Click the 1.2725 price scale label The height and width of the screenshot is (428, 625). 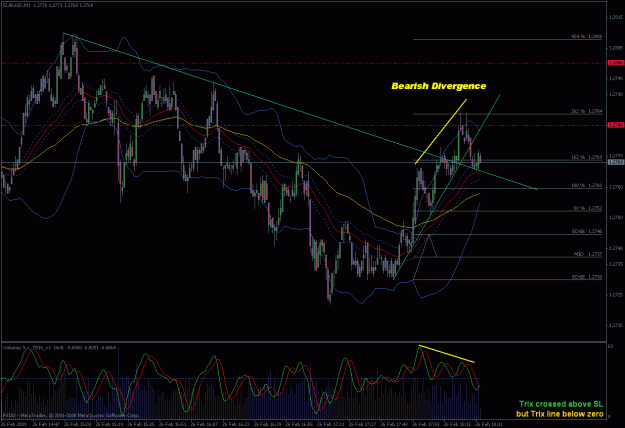pos(616,295)
